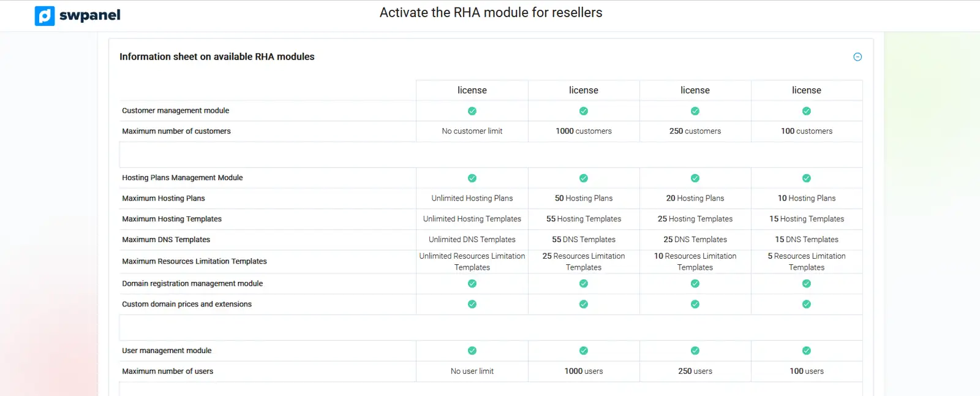Click the swpanel logo icon
This screenshot has height=396, width=980.
[x=45, y=15]
